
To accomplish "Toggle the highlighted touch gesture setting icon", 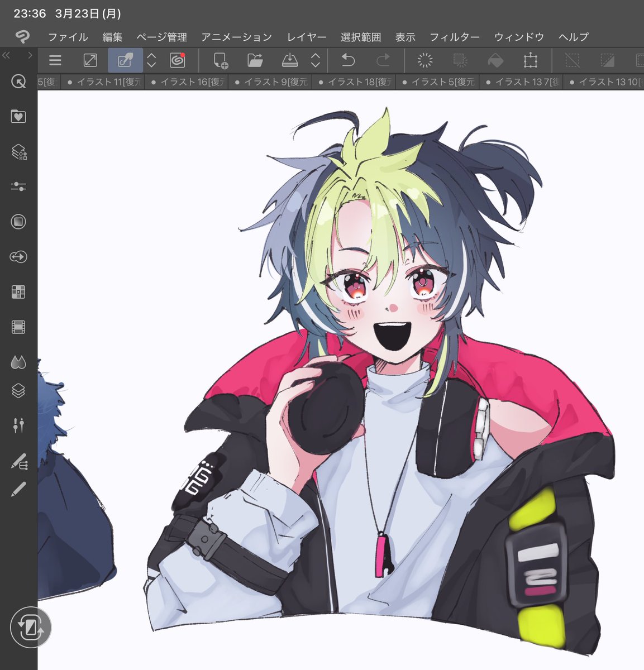I will 125,60.
